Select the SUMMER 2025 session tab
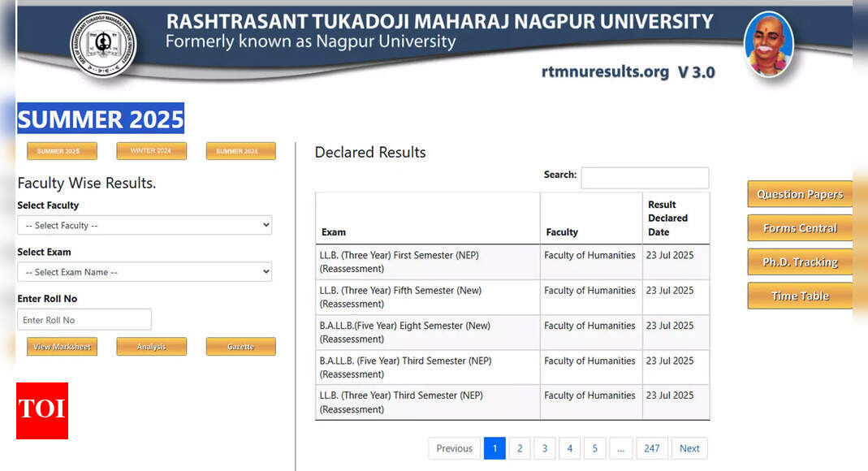This screenshot has height=471, width=868. click(62, 151)
